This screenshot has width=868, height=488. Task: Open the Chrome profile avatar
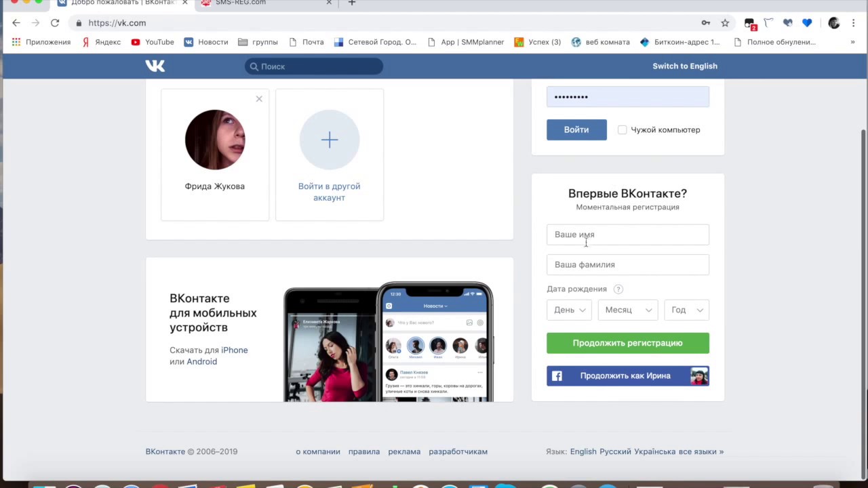834,23
